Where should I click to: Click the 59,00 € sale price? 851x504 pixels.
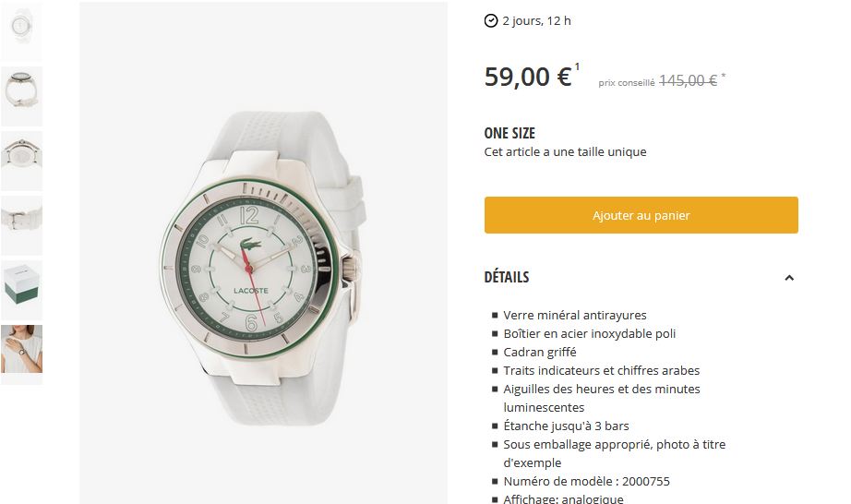[528, 77]
